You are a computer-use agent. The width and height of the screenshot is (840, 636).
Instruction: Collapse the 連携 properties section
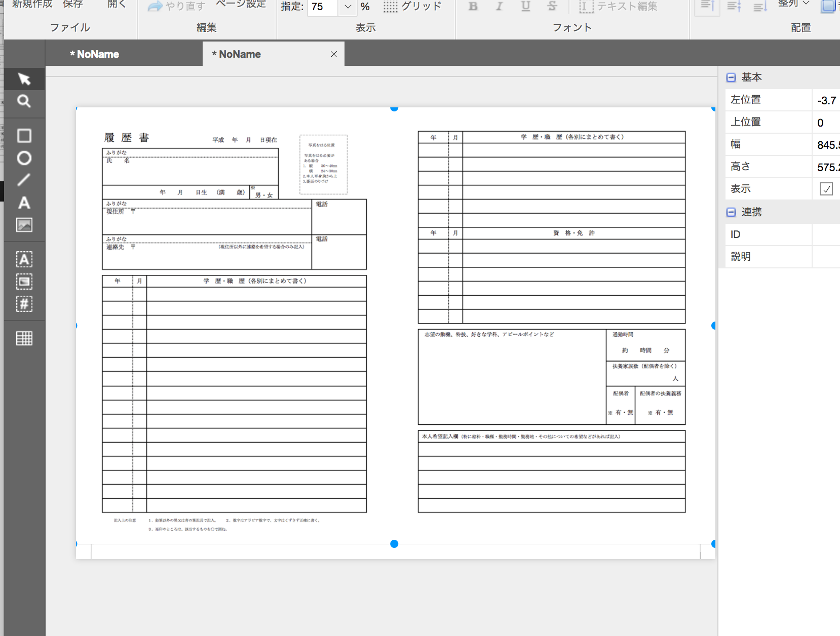coord(731,212)
